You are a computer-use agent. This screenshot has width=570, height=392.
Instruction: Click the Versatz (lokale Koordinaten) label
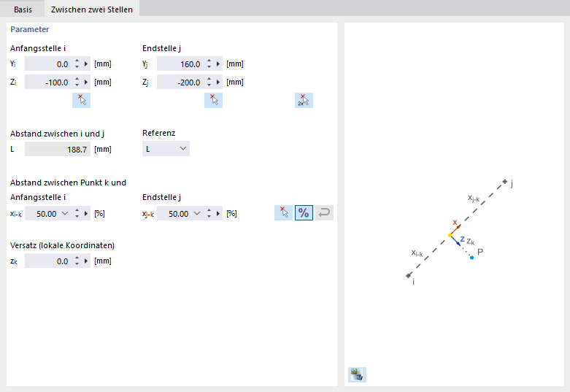(x=62, y=245)
